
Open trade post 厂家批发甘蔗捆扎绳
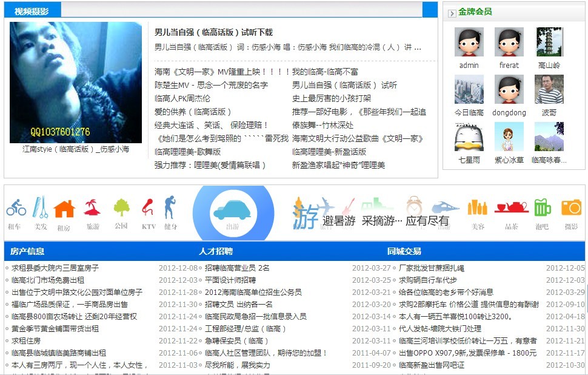[431, 268]
